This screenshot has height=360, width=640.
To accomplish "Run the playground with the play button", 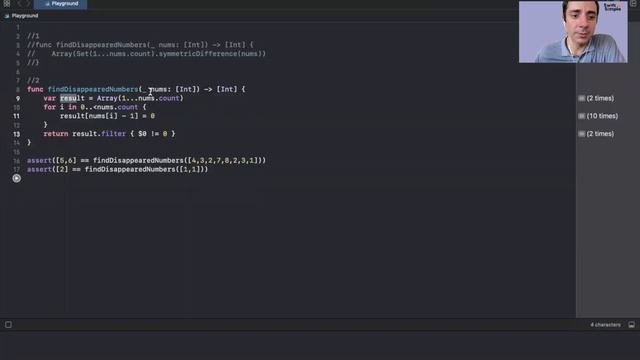I will pos(16,178).
